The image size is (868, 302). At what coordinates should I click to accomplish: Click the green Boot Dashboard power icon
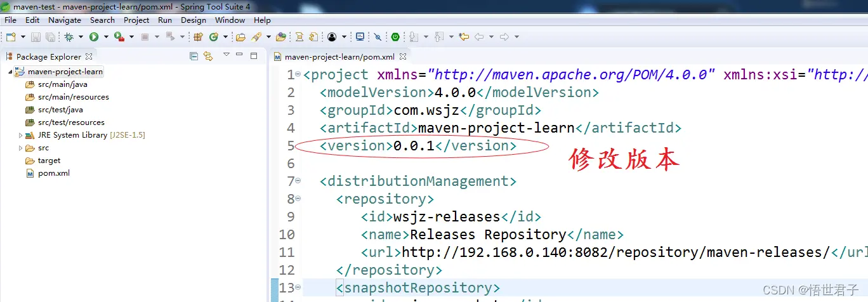[395, 37]
